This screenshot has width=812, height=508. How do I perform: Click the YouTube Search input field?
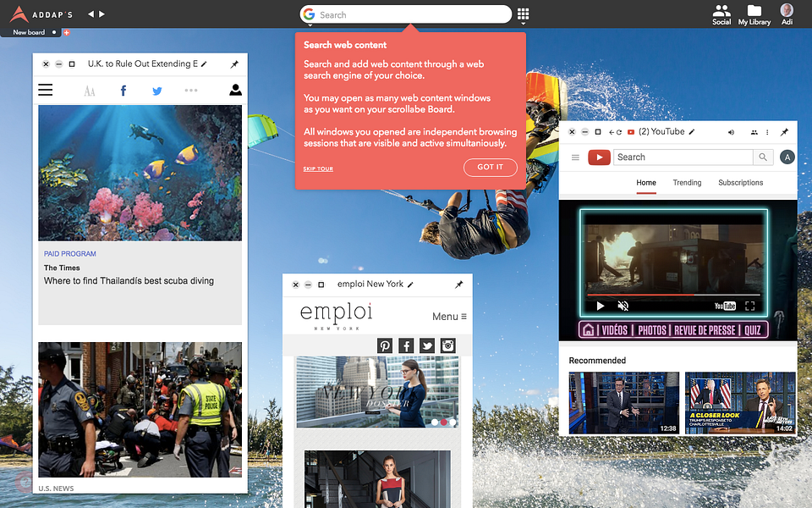pyautogui.click(x=683, y=157)
